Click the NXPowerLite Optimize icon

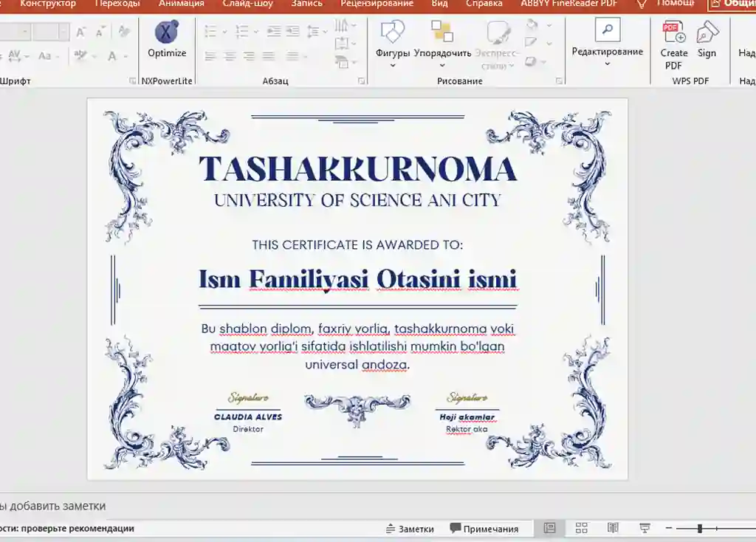click(x=166, y=32)
